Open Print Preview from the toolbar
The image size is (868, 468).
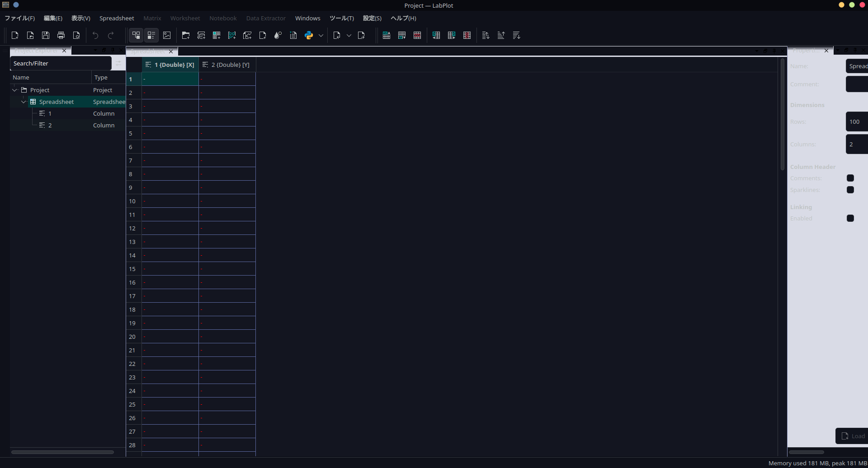(x=76, y=35)
